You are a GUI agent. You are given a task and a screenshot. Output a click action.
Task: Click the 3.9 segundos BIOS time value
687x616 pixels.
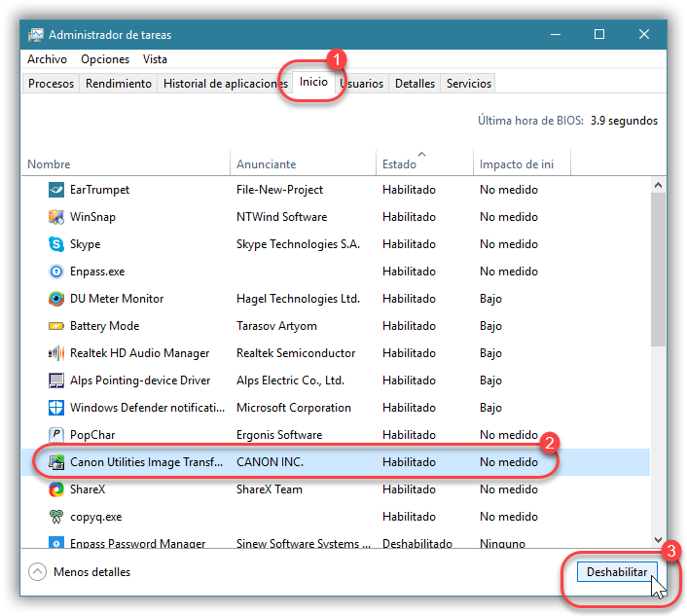coord(624,121)
